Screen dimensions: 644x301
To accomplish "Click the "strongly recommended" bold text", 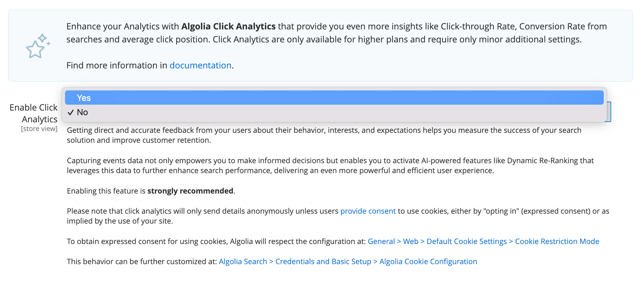I will point(190,191).
